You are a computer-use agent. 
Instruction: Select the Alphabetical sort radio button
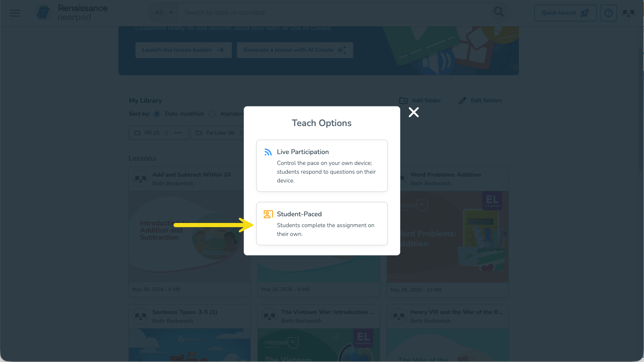point(212,114)
